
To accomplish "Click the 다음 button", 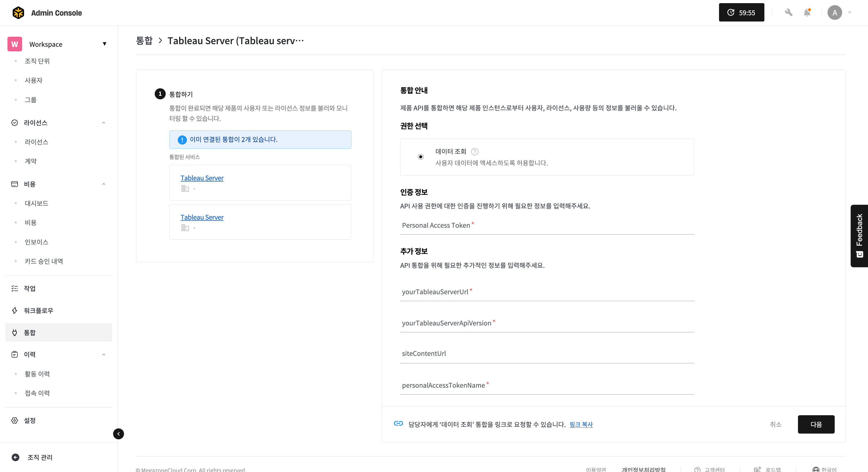I will click(816, 424).
